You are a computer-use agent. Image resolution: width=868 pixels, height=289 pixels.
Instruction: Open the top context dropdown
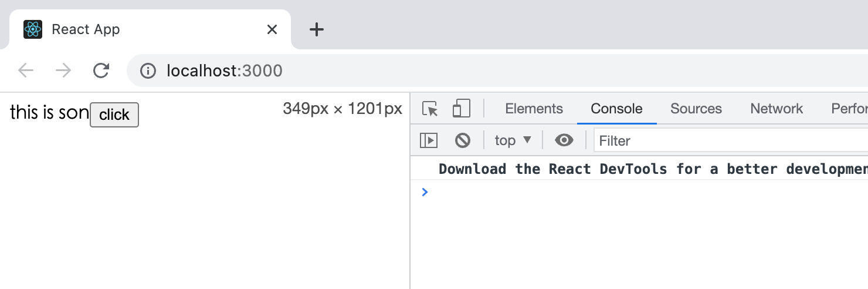pyautogui.click(x=513, y=140)
